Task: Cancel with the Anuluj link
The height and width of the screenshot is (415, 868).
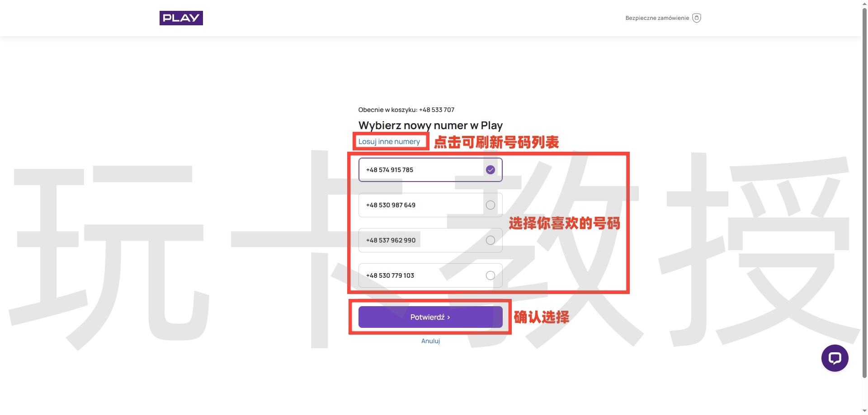Action: 430,341
